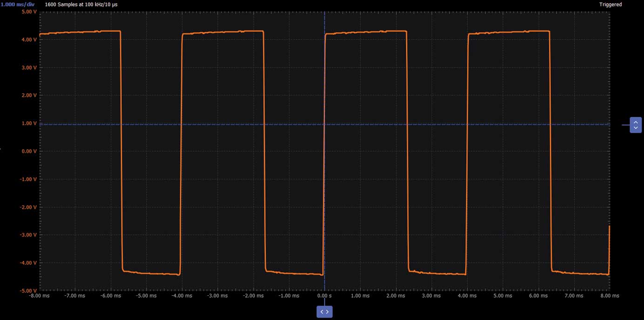Nudge trigger level down with the down chevron
Viewport: 644px width, 320px height.
[x=636, y=127]
